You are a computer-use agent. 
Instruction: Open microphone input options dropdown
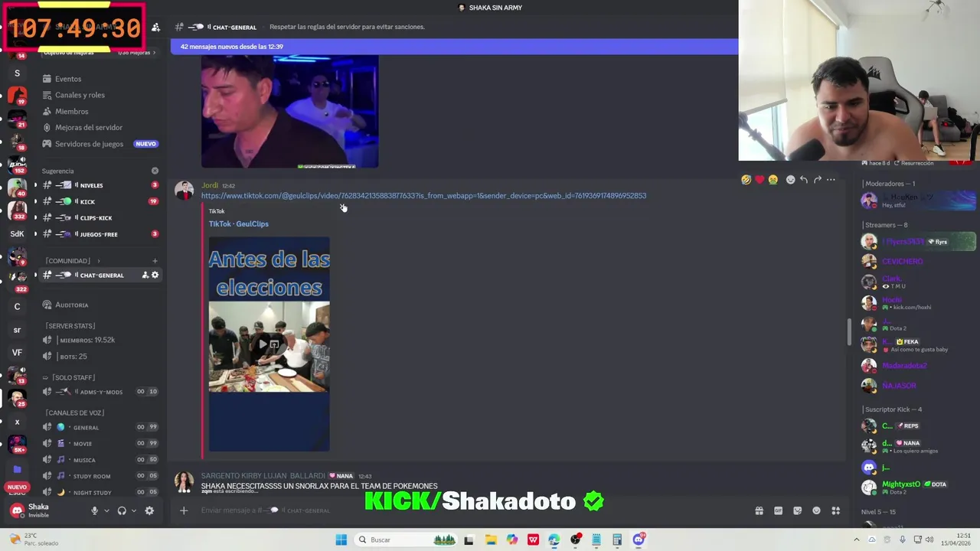(106, 510)
